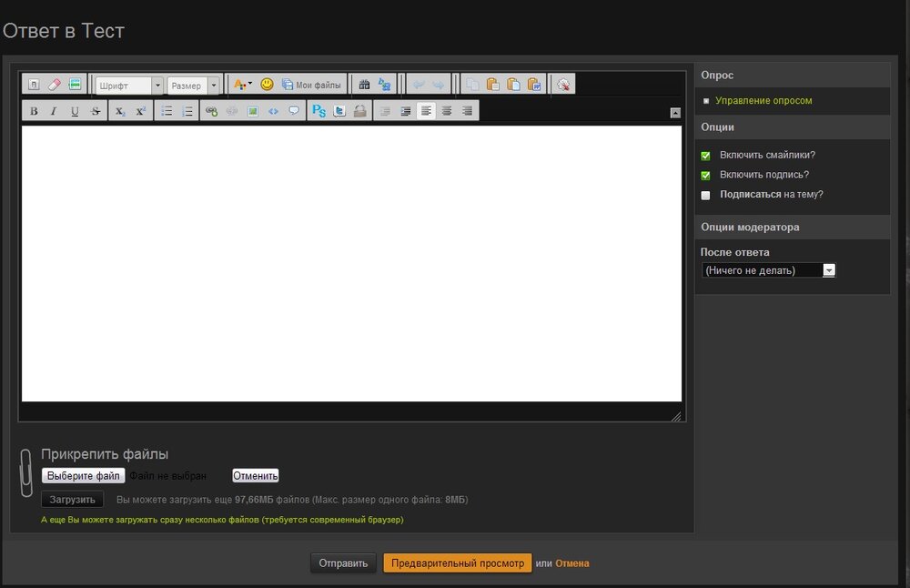Apply italic formatting
Image resolution: width=910 pixels, height=588 pixels.
(x=54, y=111)
